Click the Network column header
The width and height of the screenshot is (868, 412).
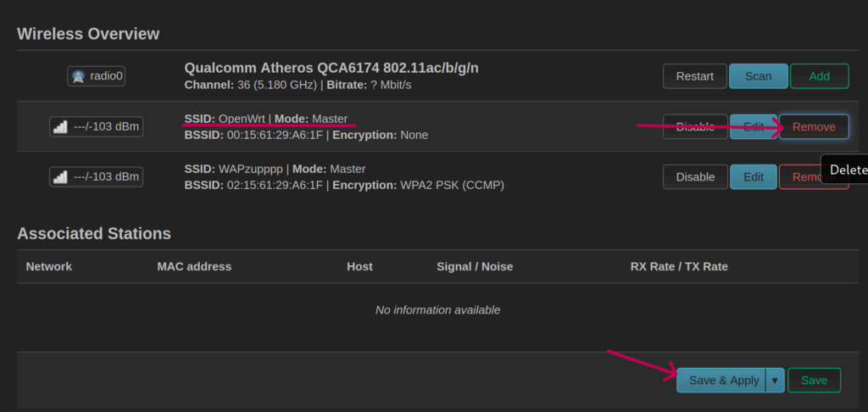pyautogui.click(x=49, y=266)
